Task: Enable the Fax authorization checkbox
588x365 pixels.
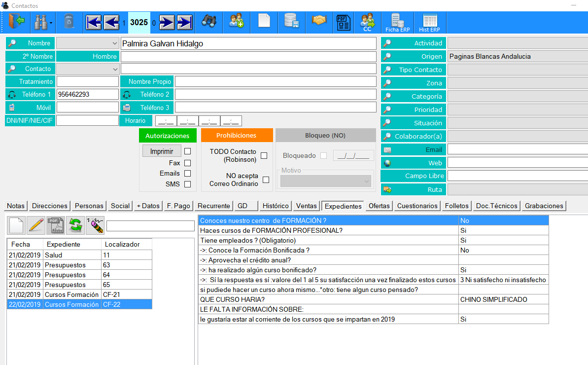Action: coord(187,163)
